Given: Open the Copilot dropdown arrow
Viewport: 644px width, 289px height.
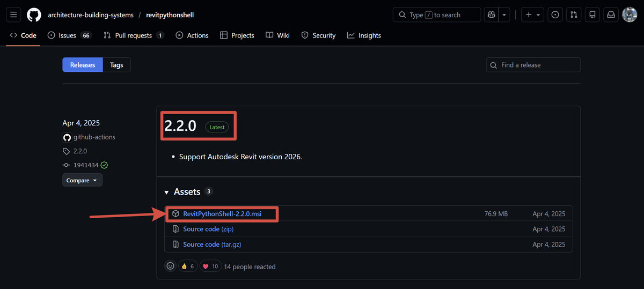Looking at the screenshot, I should [504, 15].
